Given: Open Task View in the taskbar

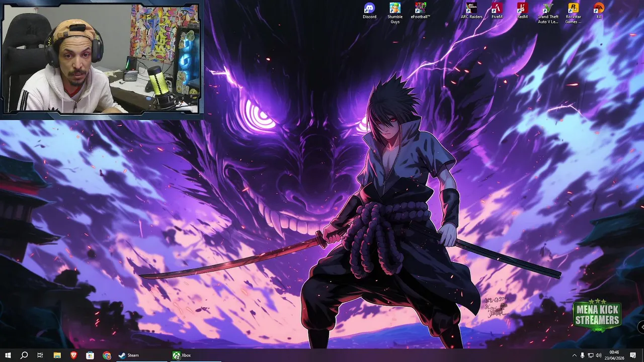Looking at the screenshot, I should click(40, 355).
